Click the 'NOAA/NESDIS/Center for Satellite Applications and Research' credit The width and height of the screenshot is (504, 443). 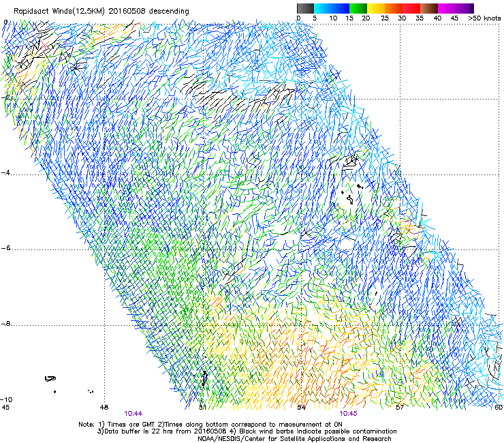[x=294, y=439]
